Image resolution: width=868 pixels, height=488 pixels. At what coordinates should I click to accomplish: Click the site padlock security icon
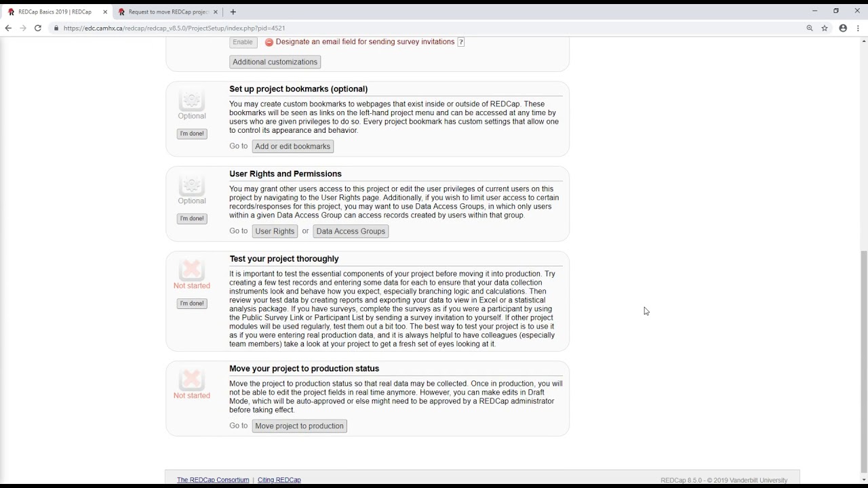pos(56,28)
